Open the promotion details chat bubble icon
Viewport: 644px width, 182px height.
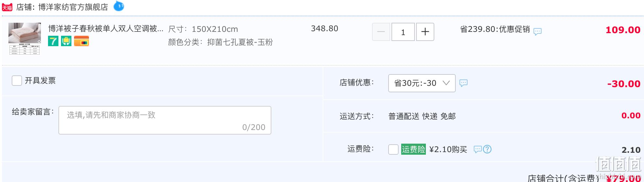click(x=538, y=32)
